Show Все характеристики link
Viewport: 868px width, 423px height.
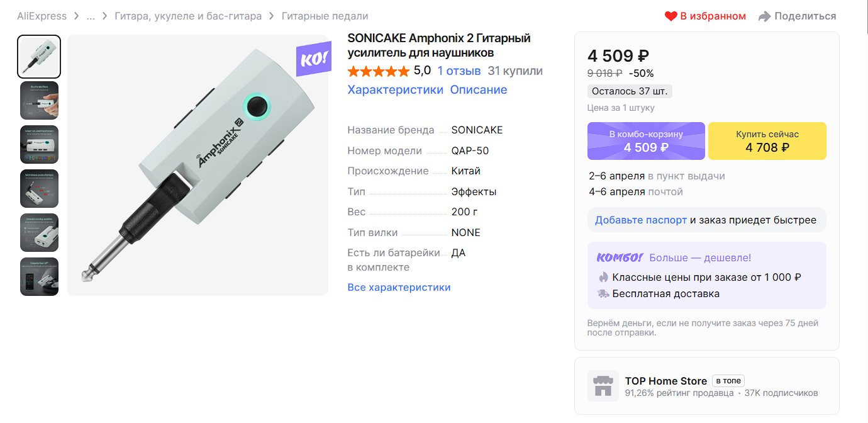[x=399, y=287]
